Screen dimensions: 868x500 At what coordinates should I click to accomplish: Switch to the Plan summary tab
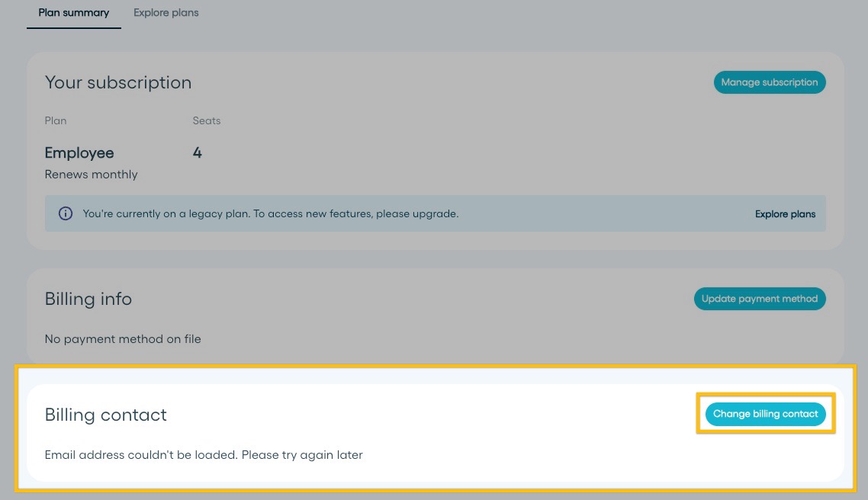coord(74,13)
